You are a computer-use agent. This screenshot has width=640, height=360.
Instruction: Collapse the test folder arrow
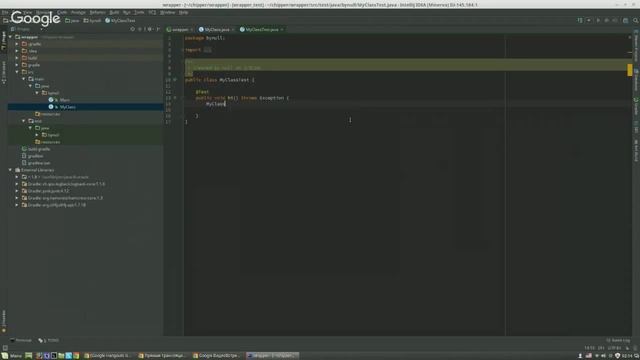tap(24, 121)
